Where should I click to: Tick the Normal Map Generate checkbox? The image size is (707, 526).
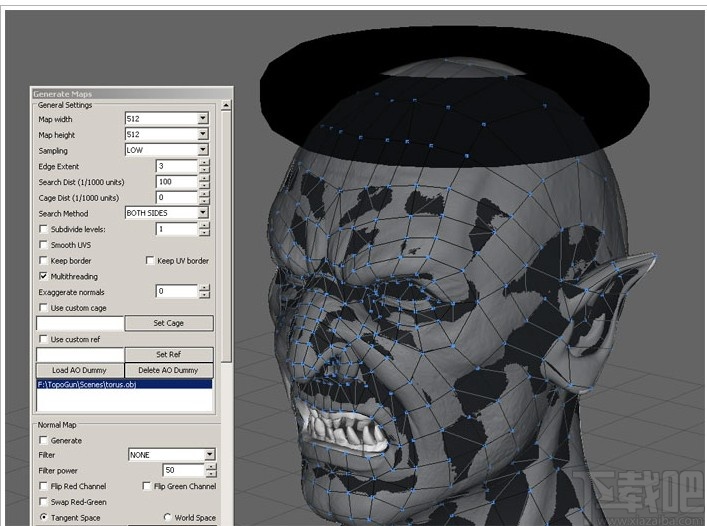point(43,440)
